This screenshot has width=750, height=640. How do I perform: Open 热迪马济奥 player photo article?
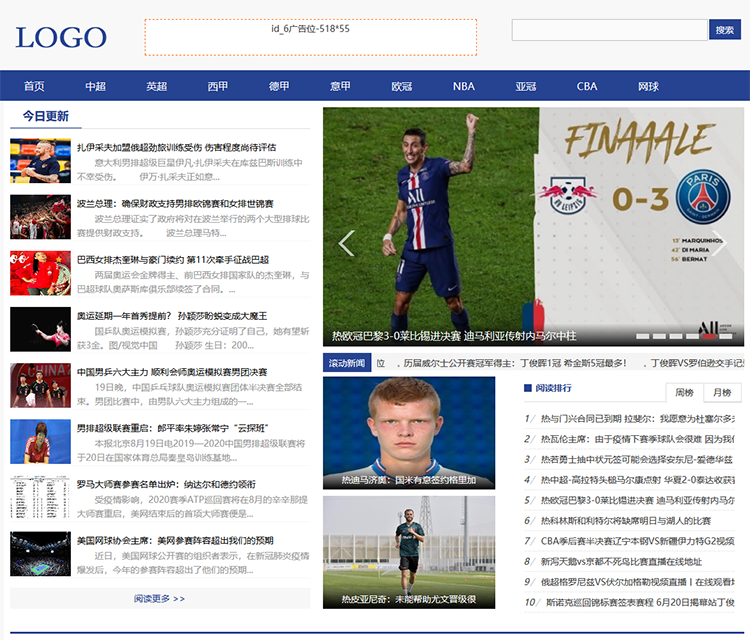click(x=408, y=432)
